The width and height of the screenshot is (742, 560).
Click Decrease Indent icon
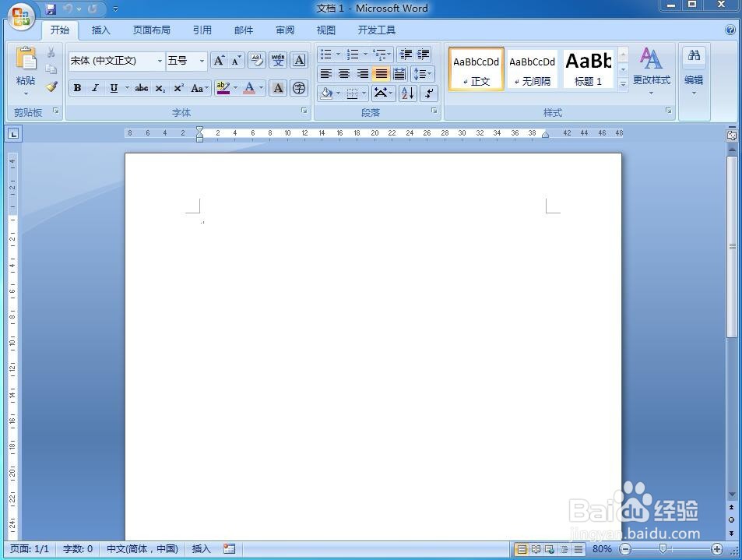406,54
